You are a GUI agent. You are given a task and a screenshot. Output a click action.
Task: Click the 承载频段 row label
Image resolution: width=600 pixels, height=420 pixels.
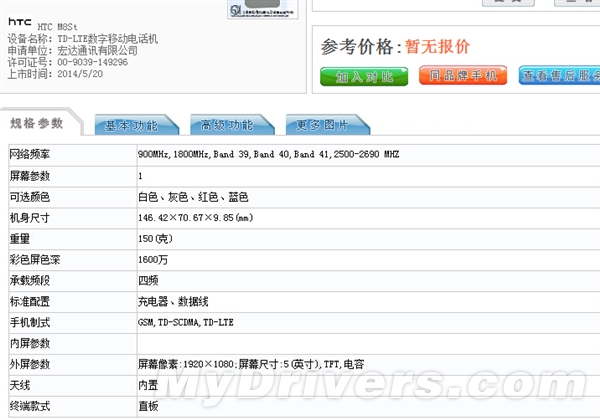(30, 281)
